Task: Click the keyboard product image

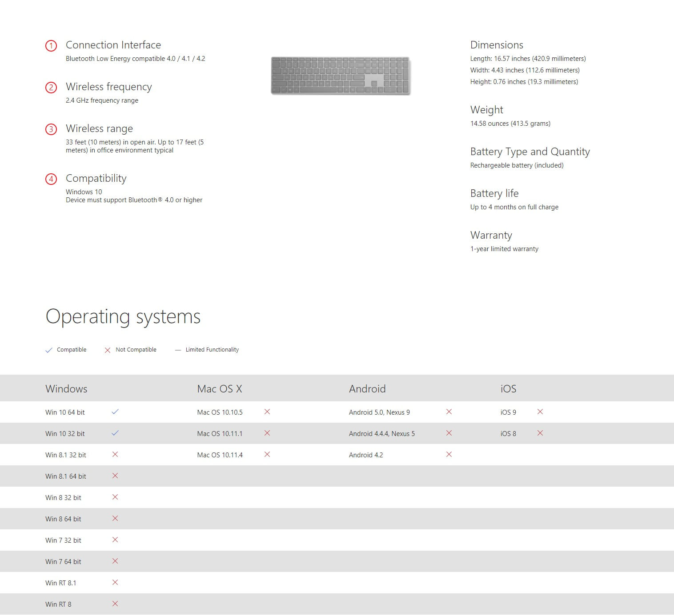Action: coord(340,76)
